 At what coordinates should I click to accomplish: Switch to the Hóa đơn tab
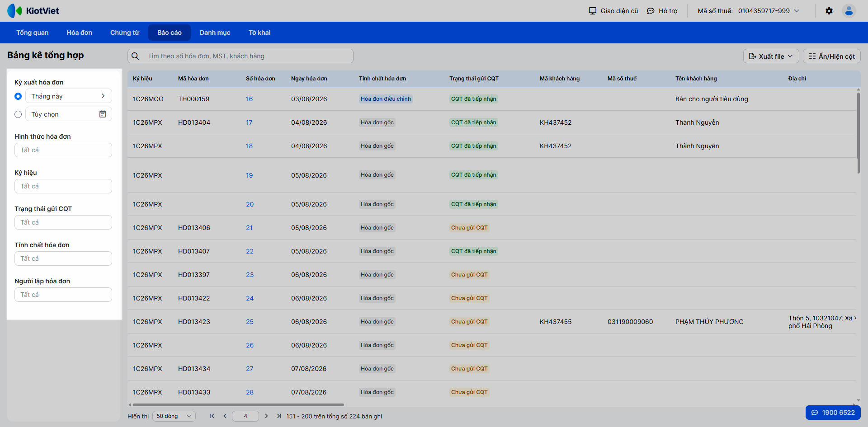80,33
